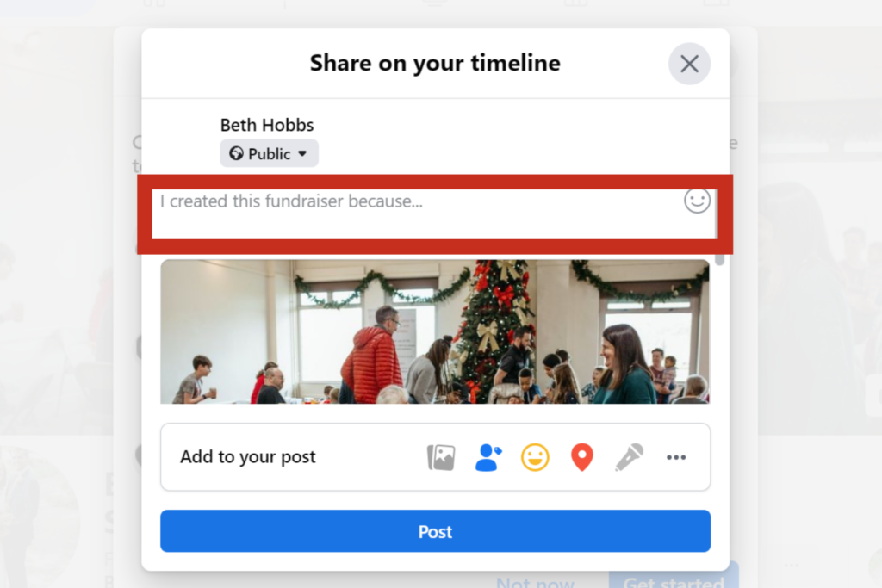
Task: Open more post options (three dots)
Action: click(676, 457)
